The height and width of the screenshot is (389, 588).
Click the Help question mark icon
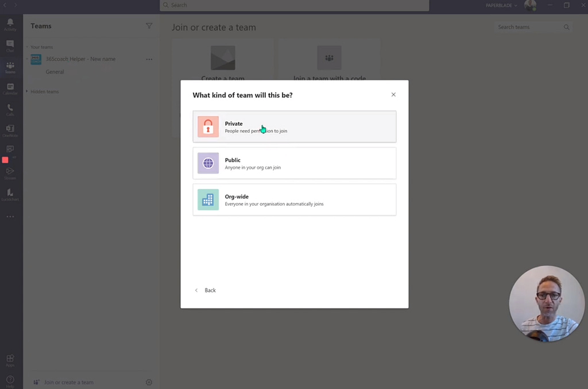pyautogui.click(x=10, y=380)
